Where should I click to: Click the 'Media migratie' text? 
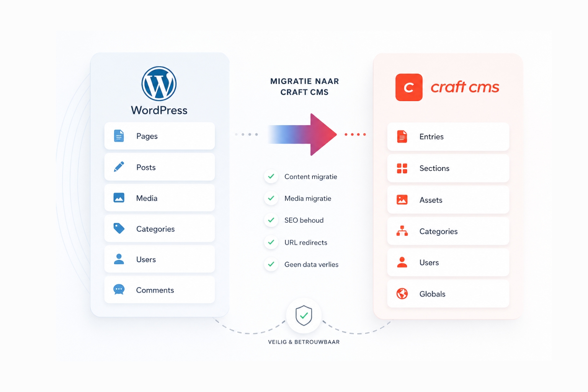[308, 198]
